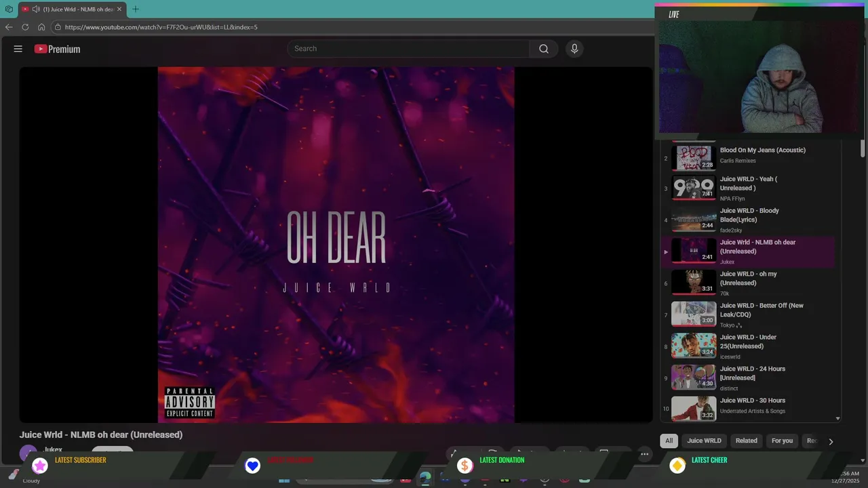The width and height of the screenshot is (868, 488).
Task: Go back with the browser back arrow
Action: click(x=9, y=27)
